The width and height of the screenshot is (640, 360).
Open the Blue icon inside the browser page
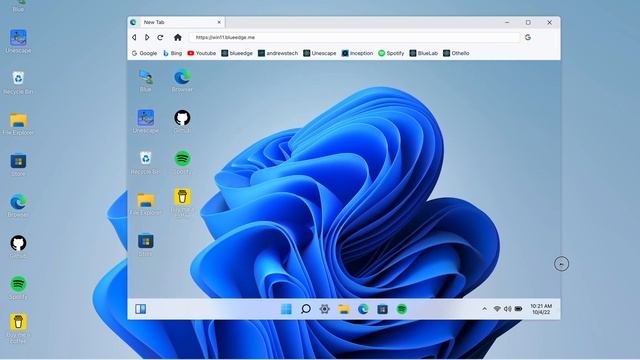click(x=146, y=80)
